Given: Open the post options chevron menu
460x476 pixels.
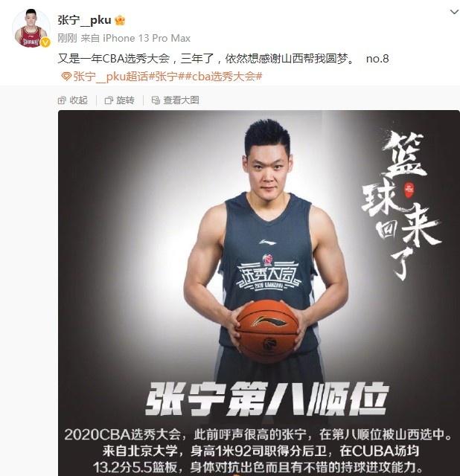Looking at the screenshot, I should tap(454, 12).
